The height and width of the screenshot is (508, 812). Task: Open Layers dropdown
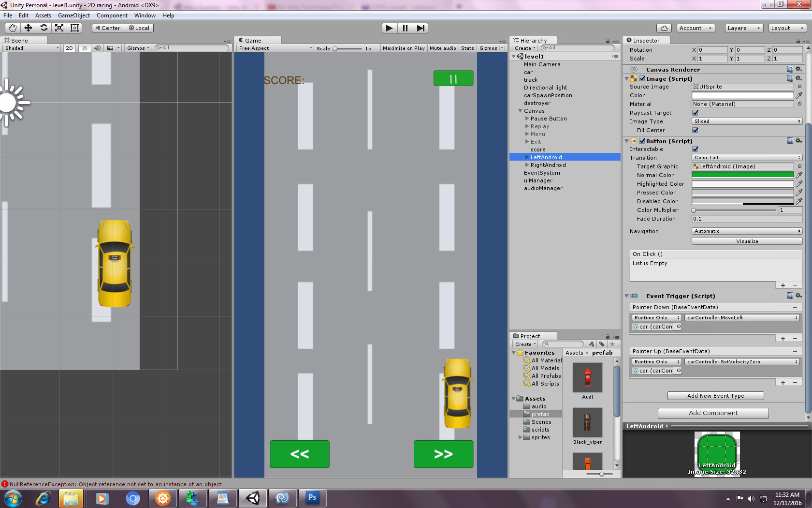pos(744,28)
